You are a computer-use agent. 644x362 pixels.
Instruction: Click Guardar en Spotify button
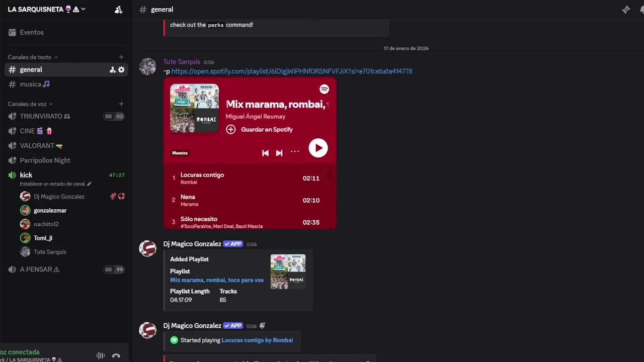[259, 130]
